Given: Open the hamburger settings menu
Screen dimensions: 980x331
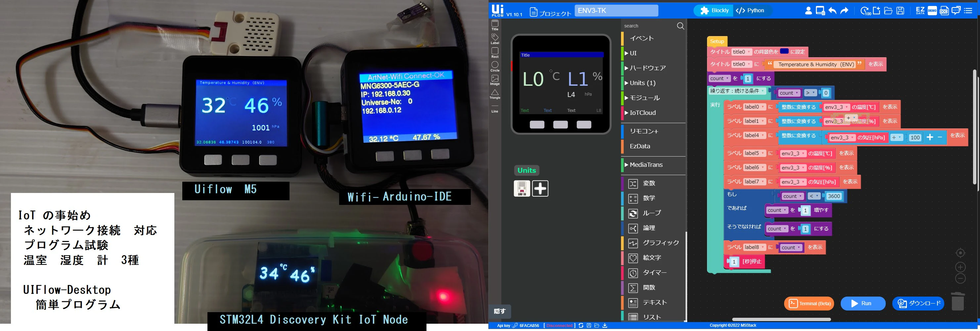Looking at the screenshot, I should coord(968,11).
